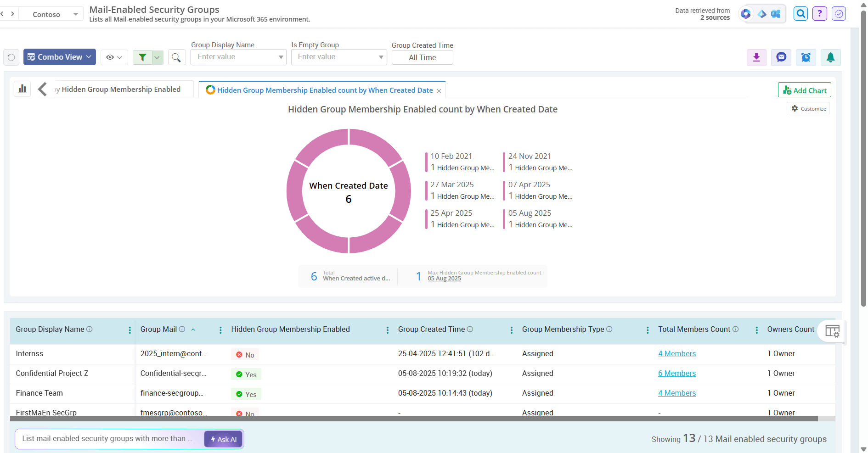Viewport: 868px width, 453px height.
Task: Click the help question mark icon
Action: (819, 14)
